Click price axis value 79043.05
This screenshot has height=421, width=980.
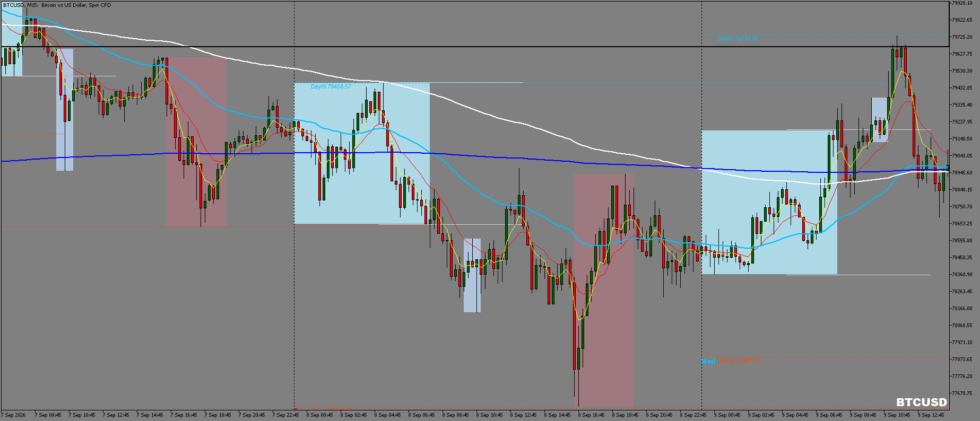[962, 156]
